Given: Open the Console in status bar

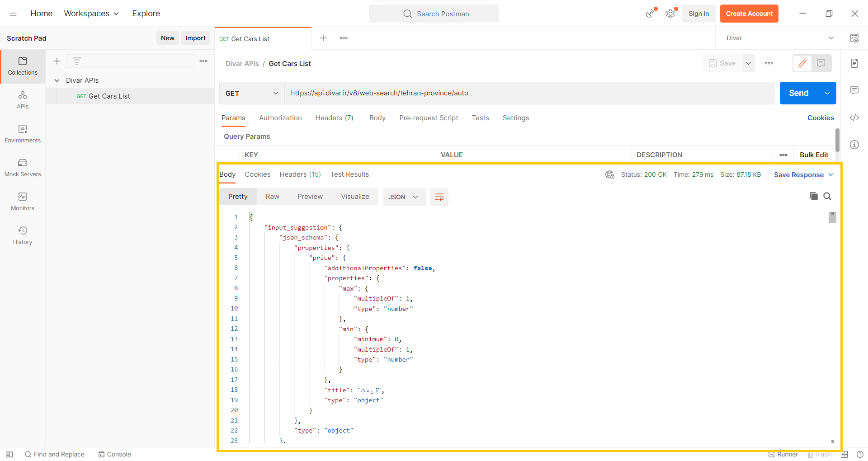Looking at the screenshot, I should (x=115, y=454).
